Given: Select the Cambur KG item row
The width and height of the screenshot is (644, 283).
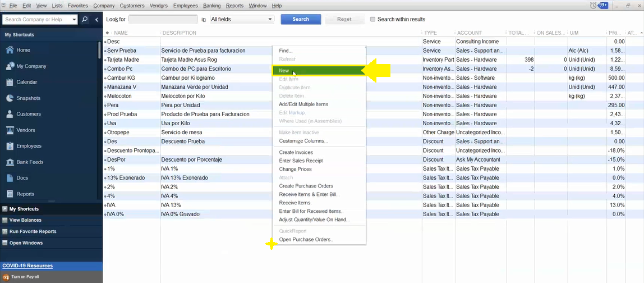Looking at the screenshot, I should (x=374, y=77).
